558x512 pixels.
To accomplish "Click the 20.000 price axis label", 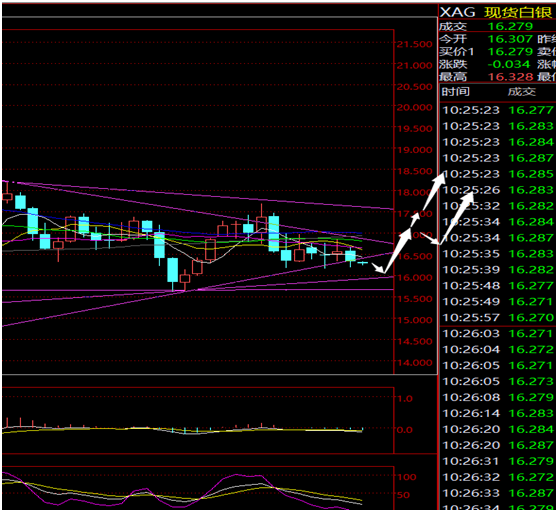I will tap(415, 107).
